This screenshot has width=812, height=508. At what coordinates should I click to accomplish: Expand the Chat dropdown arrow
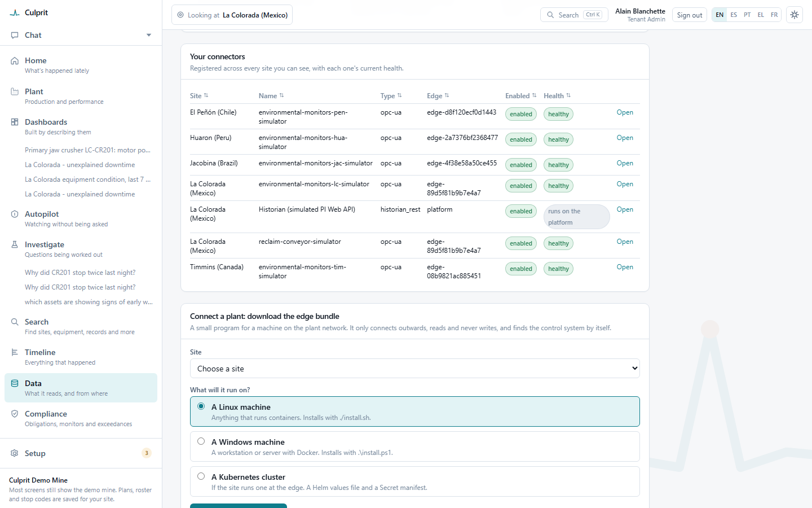(x=149, y=35)
